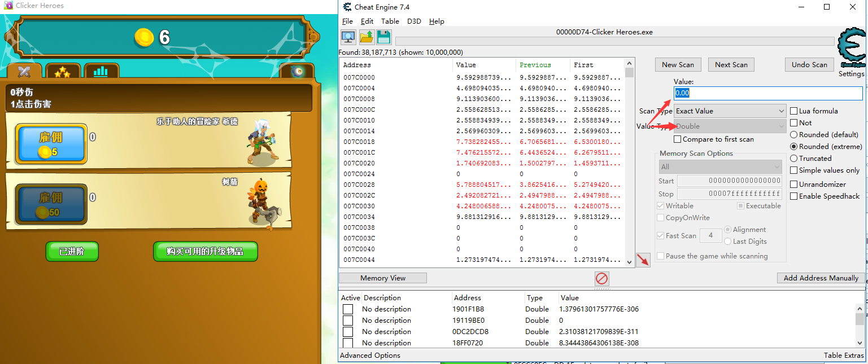Click the New Scan button

click(678, 65)
